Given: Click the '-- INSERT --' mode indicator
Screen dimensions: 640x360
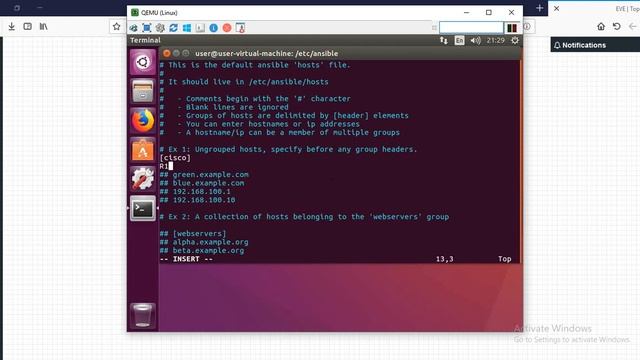Looking at the screenshot, I should 186,259.
